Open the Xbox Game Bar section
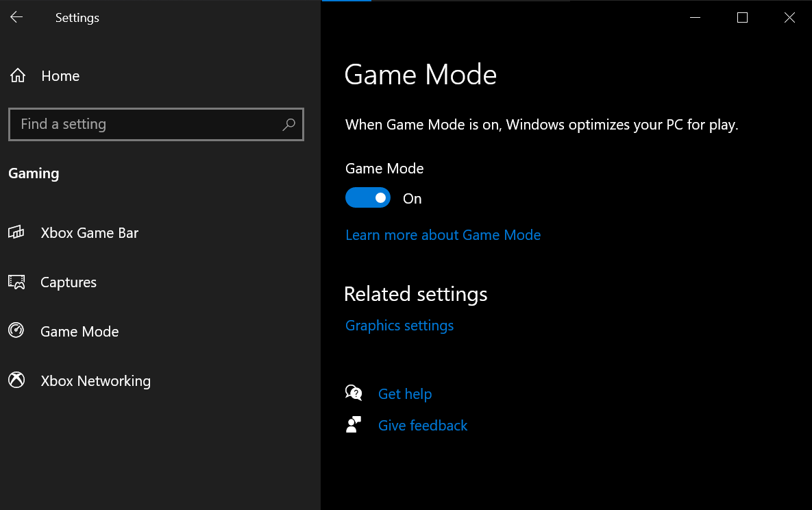 click(89, 232)
